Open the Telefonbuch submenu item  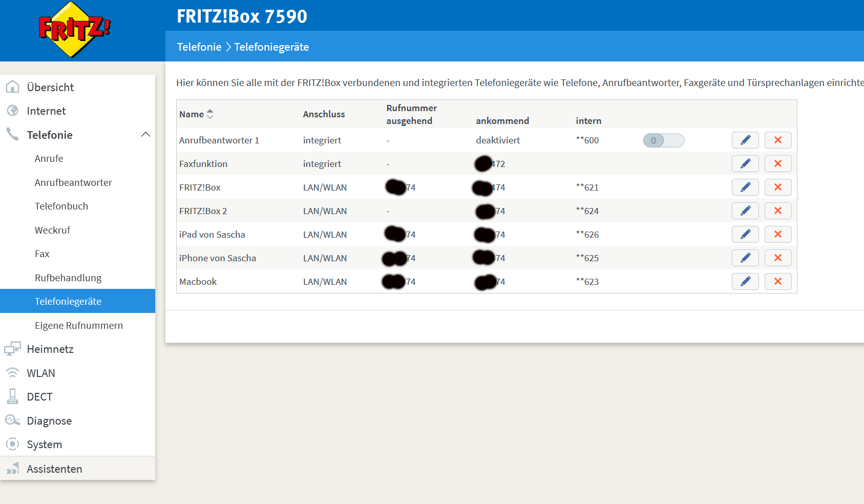click(x=61, y=206)
